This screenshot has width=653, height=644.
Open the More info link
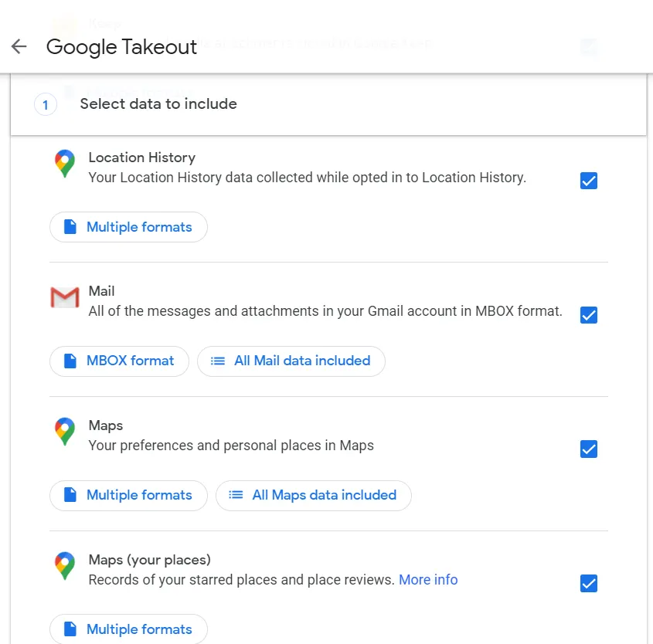click(x=428, y=580)
